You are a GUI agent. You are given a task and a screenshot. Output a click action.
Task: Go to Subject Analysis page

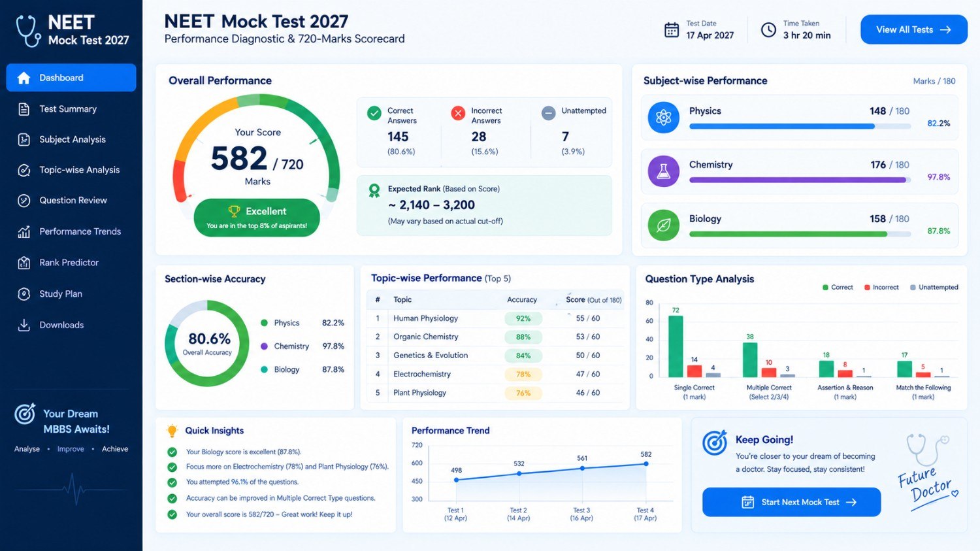pyautogui.click(x=71, y=139)
